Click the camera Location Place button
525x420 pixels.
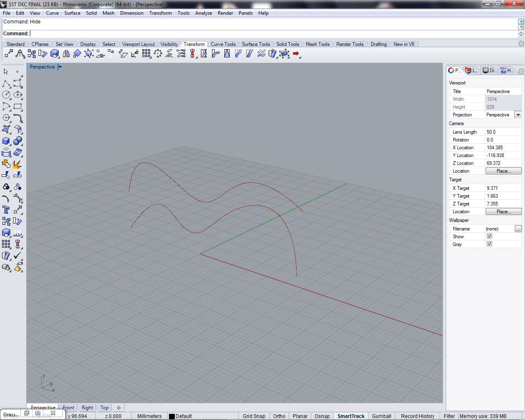pos(503,171)
